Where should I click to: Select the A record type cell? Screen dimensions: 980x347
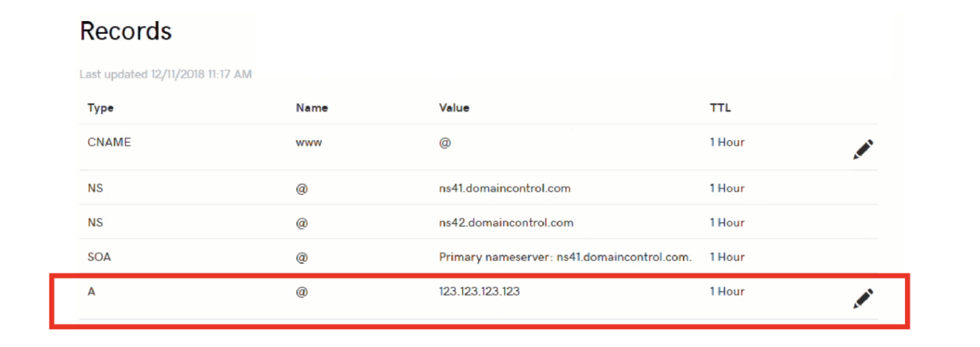tap(91, 292)
